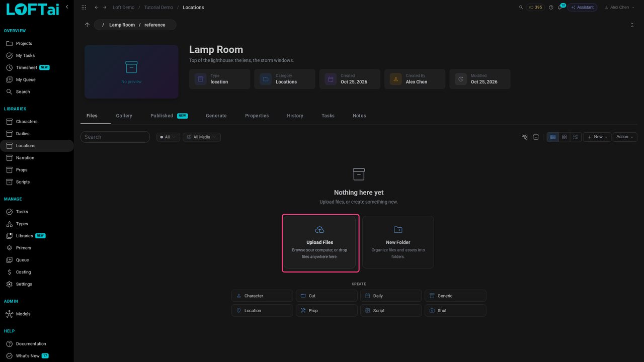
Task: Expand the Action dropdown
Action: point(625,137)
